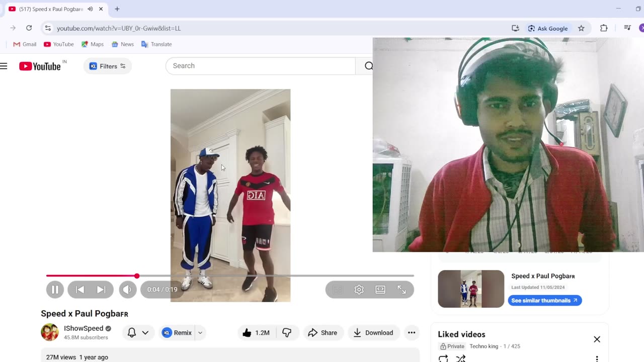The height and width of the screenshot is (362, 644).
Task: Open the browser extensions puzzle icon
Action: [x=604, y=28]
